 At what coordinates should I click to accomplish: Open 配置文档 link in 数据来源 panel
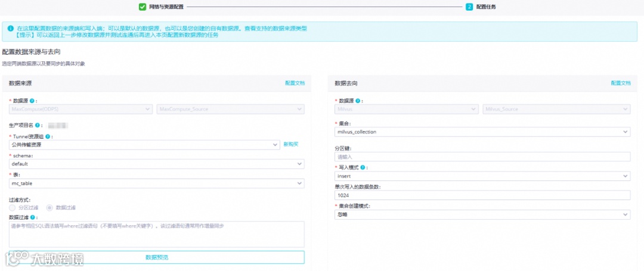pyautogui.click(x=295, y=83)
